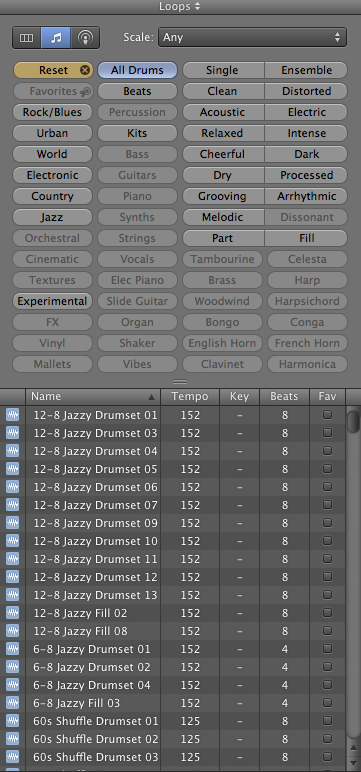
Task: Click loop icon for 60s Shuffle Drumset 02
Action: (x=12, y=739)
